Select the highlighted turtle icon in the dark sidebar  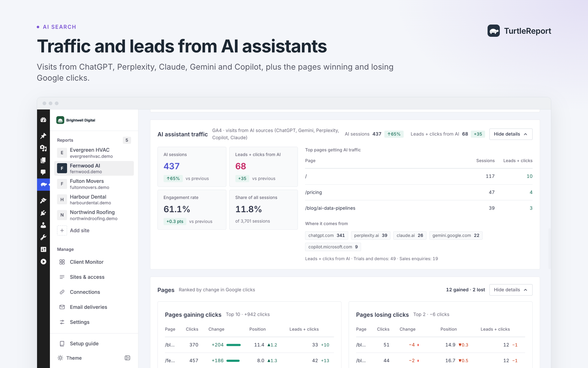coord(43,185)
